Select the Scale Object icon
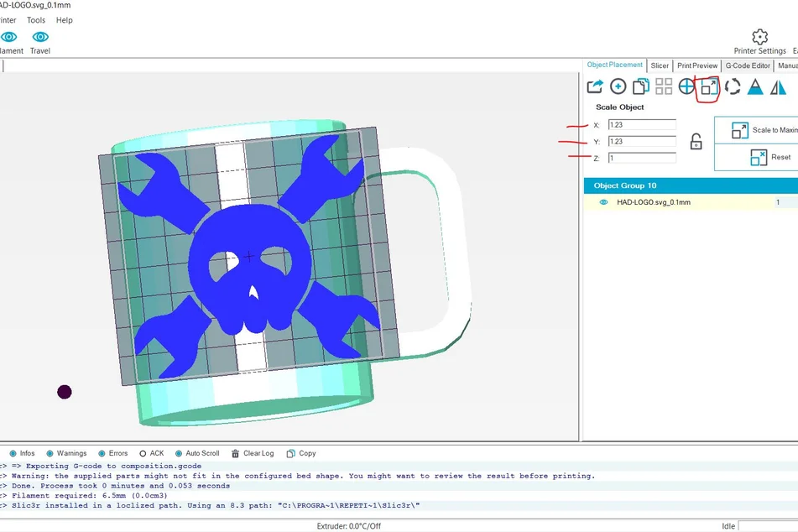The image size is (798, 532). point(709,86)
